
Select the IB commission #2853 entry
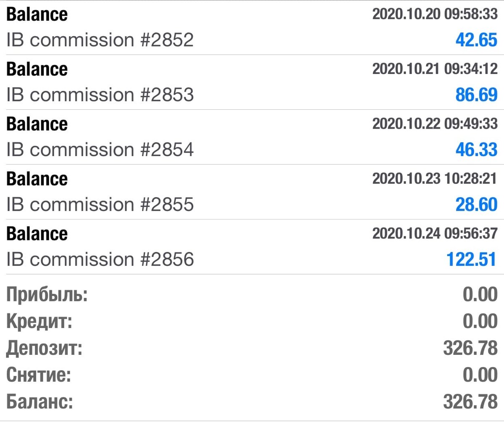(x=100, y=95)
